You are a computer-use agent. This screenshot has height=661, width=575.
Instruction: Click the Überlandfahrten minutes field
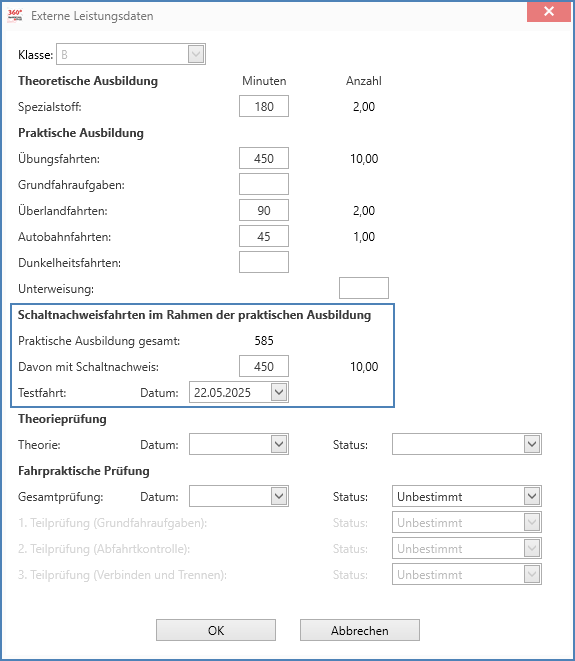point(264,210)
